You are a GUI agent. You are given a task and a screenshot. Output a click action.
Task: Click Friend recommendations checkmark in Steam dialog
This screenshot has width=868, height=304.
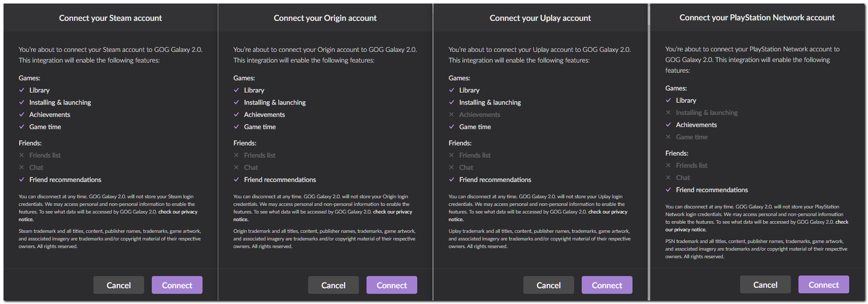22,179
